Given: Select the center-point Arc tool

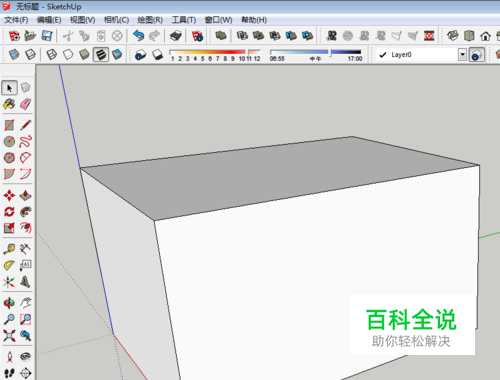Looking at the screenshot, I should 26,158.
